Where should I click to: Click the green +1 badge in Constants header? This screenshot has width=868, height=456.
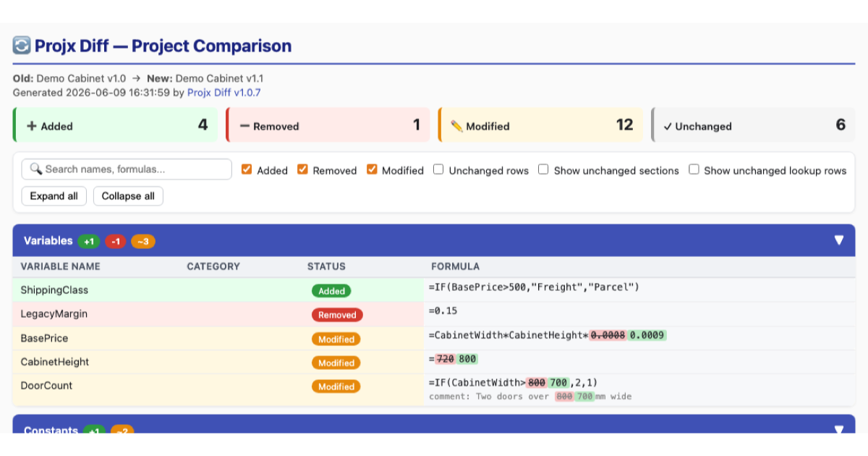click(93, 431)
